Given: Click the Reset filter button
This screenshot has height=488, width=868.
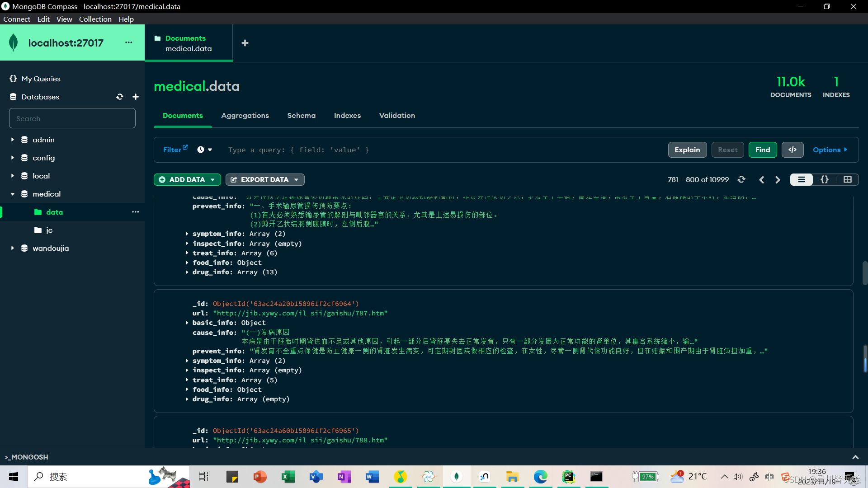Looking at the screenshot, I should (727, 150).
